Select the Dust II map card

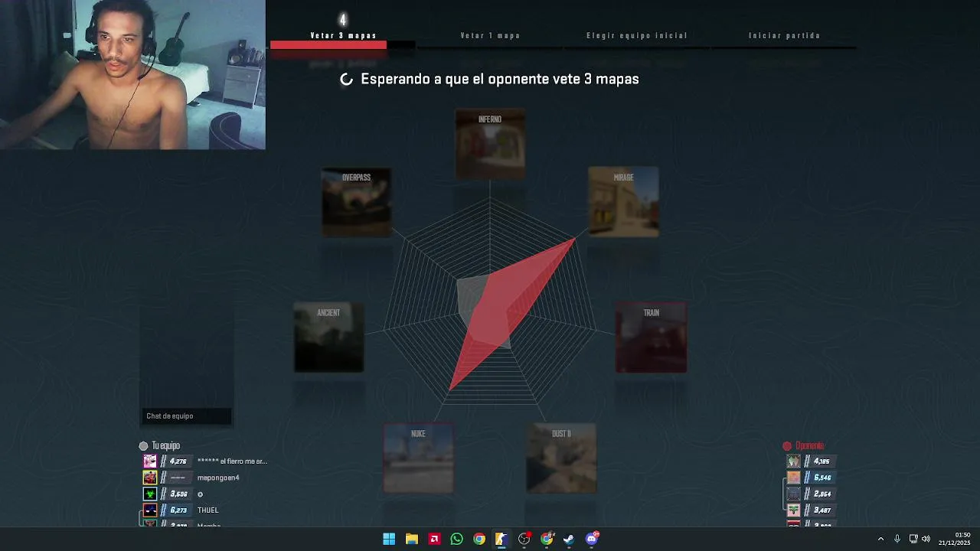(x=561, y=458)
